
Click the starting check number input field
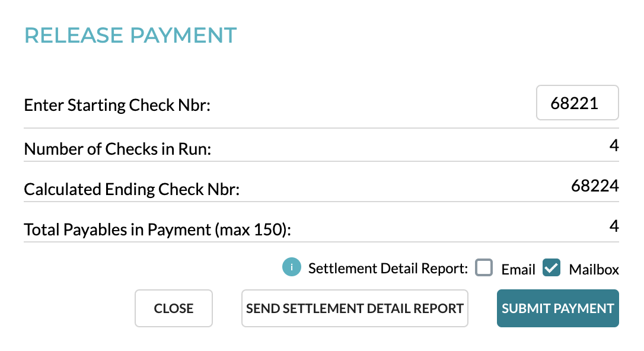(x=577, y=103)
